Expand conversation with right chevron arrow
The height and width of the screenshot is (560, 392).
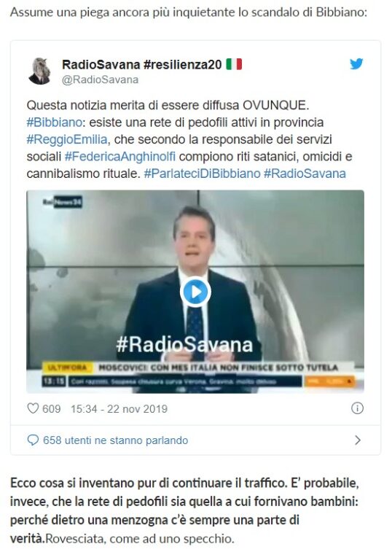tap(357, 440)
